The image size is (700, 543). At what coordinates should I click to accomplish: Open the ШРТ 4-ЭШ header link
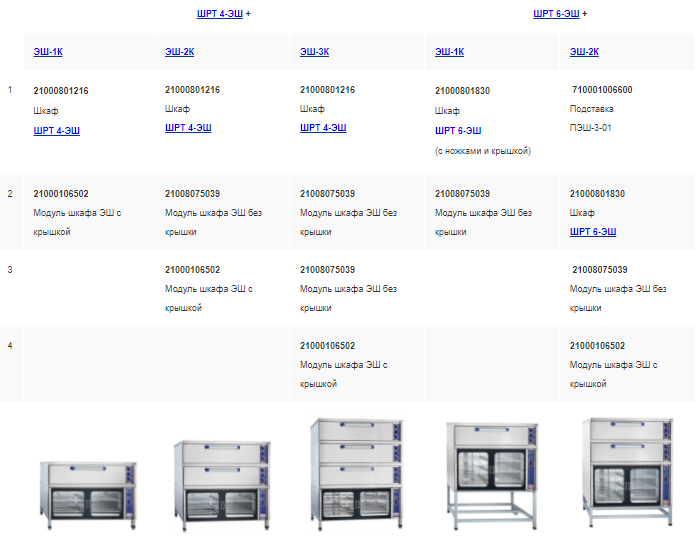220,14
